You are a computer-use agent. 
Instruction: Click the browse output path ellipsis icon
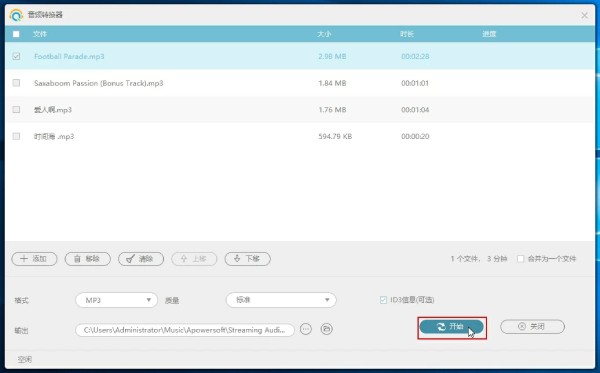point(306,329)
